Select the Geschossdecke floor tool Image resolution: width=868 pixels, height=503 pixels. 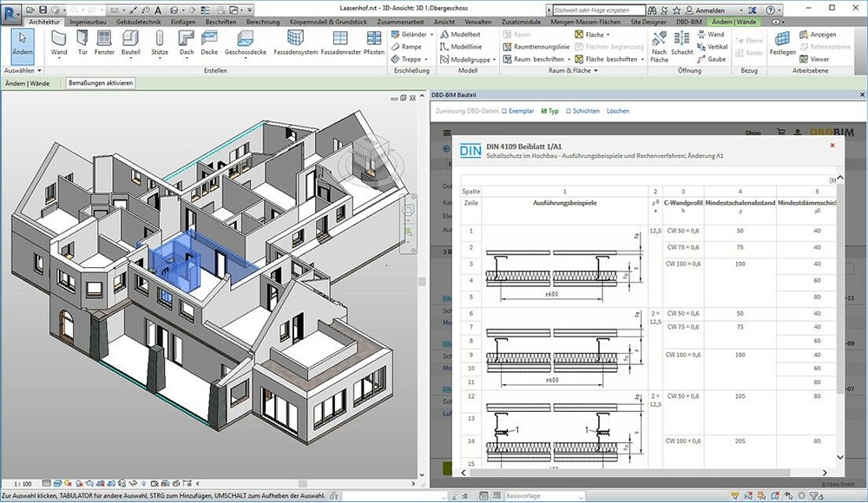tap(246, 43)
